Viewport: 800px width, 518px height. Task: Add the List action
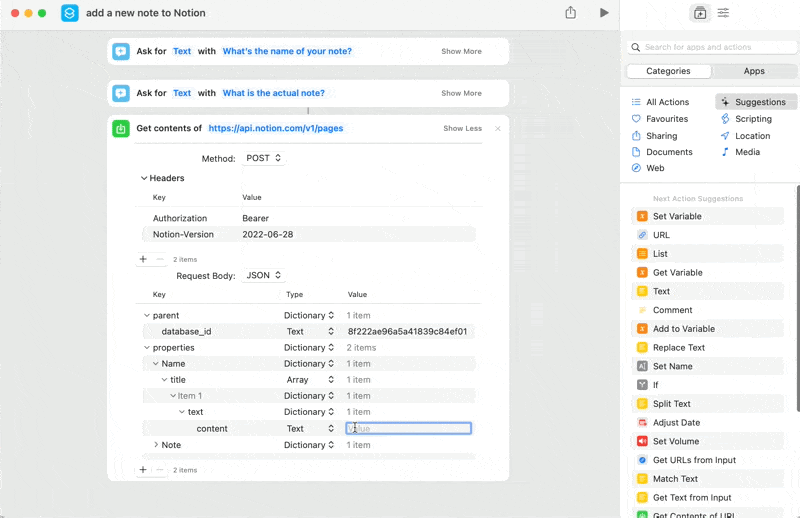click(708, 254)
